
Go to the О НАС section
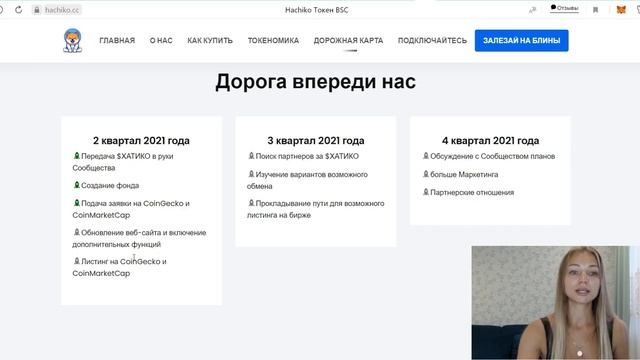tap(161, 40)
